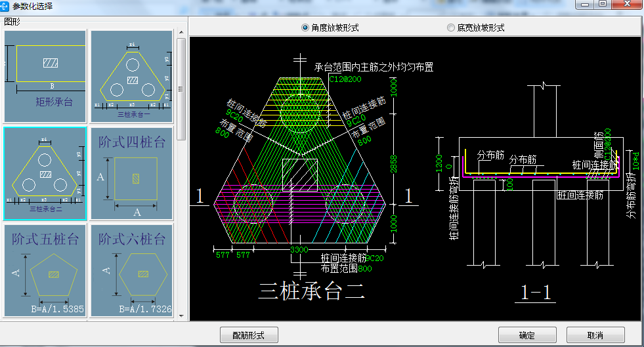This screenshot has width=644, height=347.
Task: Click the 三桩承台二 drawing title
Action: click(x=311, y=292)
